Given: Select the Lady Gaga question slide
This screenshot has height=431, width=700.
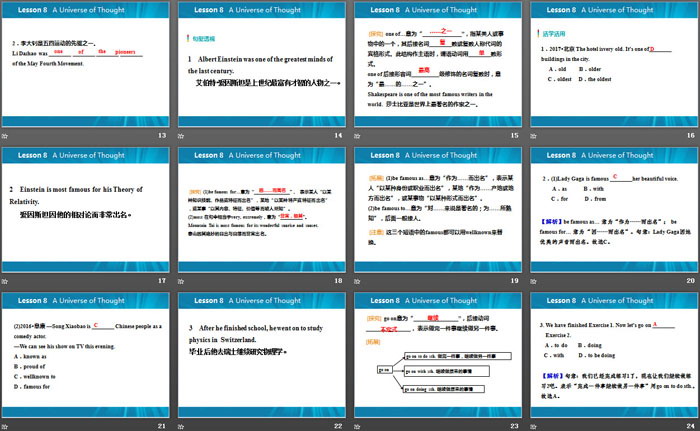Looking at the screenshot, I should pos(612,209).
